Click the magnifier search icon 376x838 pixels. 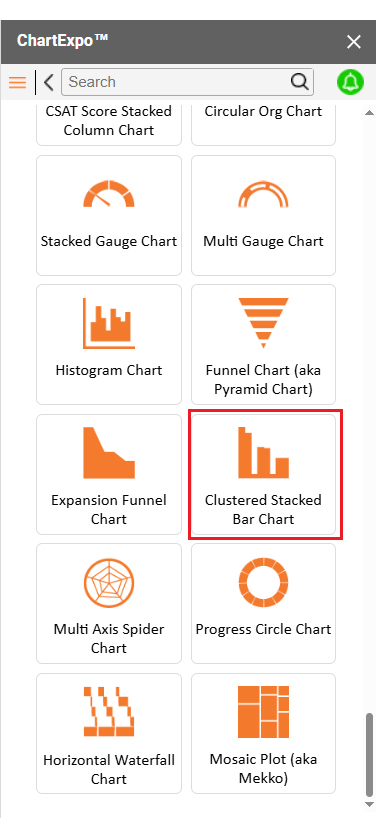tap(300, 82)
